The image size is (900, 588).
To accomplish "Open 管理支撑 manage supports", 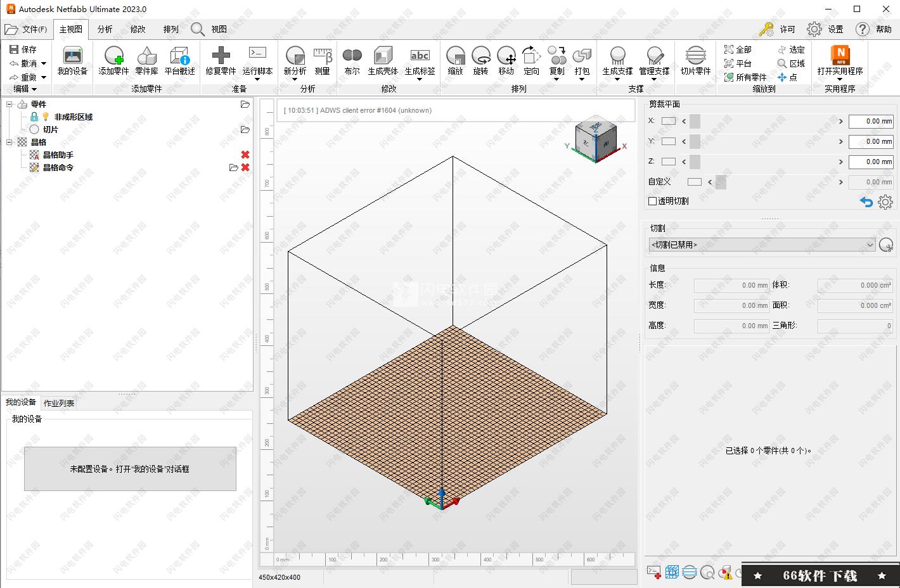I will [654, 61].
